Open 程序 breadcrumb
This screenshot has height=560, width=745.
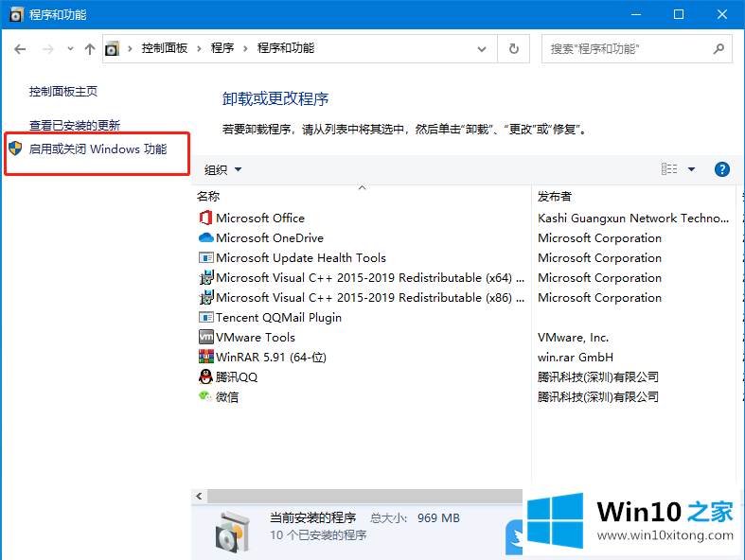click(222, 48)
